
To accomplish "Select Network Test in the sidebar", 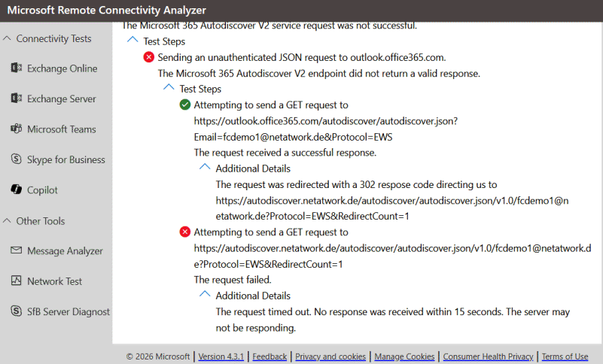I will pos(55,281).
